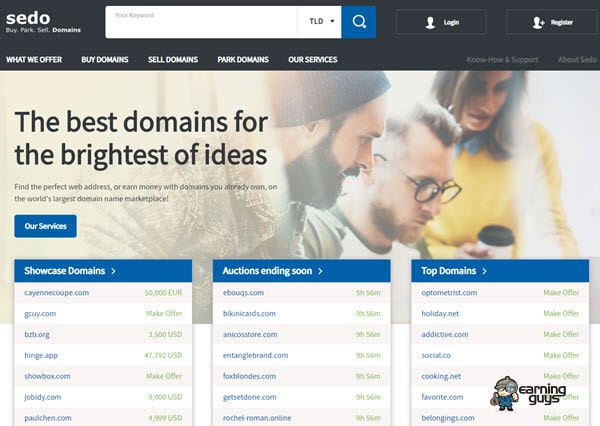600x426 pixels.
Task: Open ebouqs.com auction
Action: (x=243, y=293)
